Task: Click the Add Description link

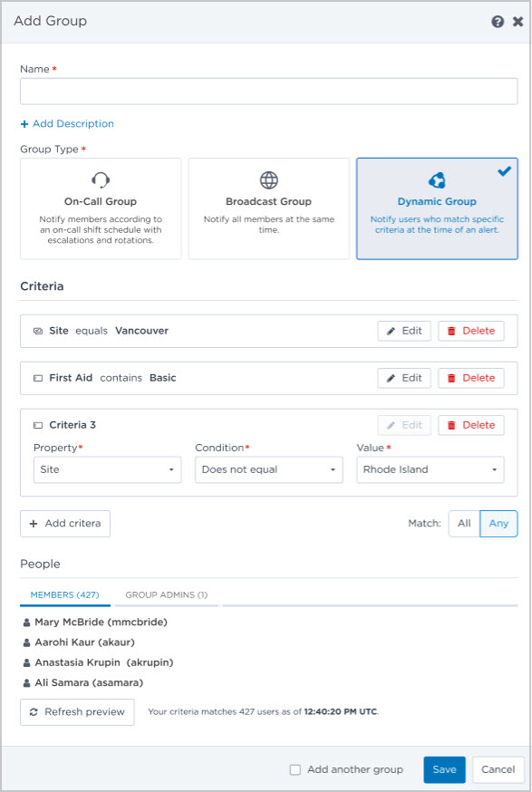Action: click(67, 124)
